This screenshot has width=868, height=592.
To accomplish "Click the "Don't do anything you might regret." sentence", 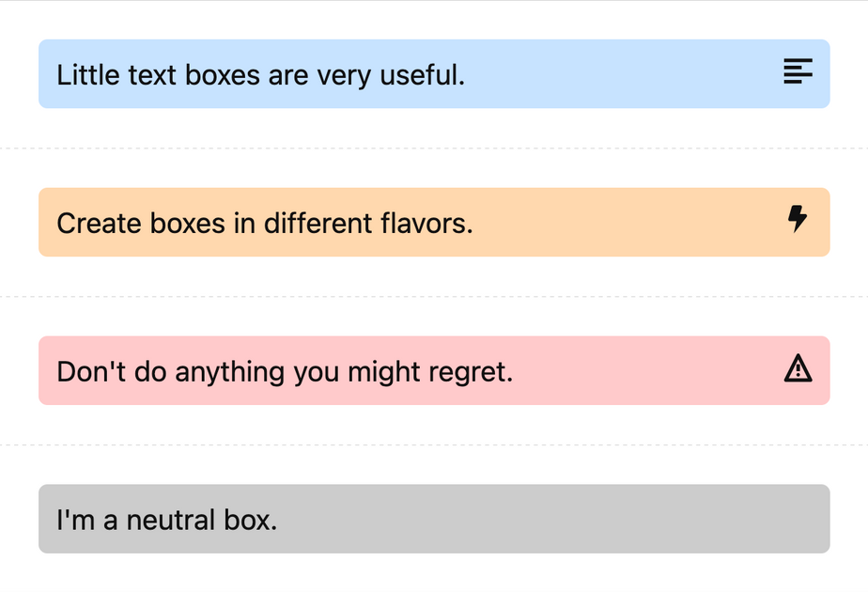I will coord(285,371).
